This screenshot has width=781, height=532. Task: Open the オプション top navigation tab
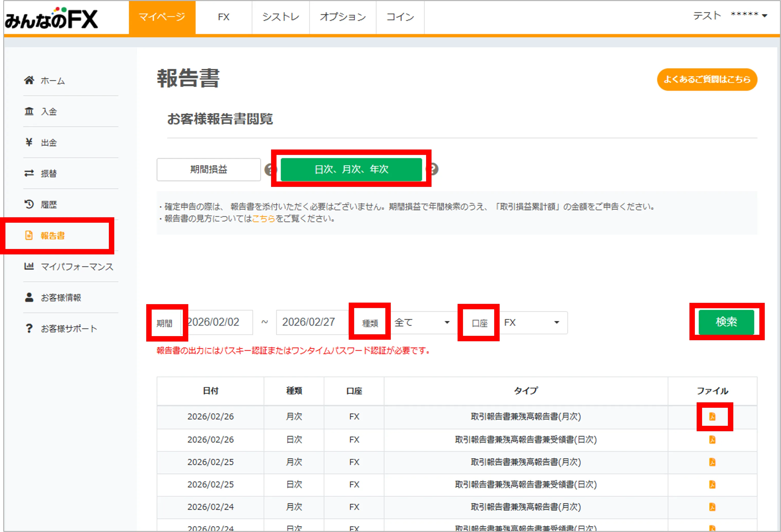coord(343,17)
